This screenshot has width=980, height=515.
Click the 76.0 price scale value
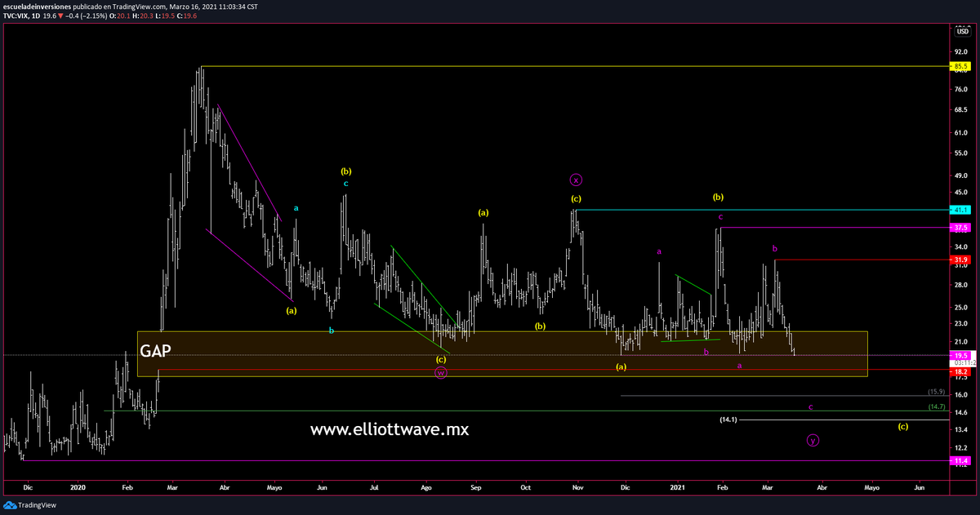click(x=960, y=90)
